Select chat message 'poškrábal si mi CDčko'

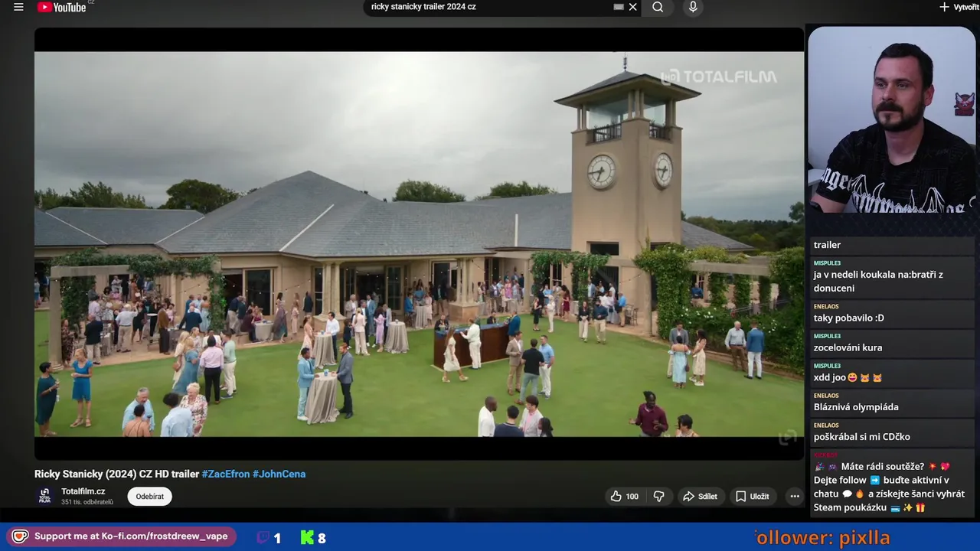(x=862, y=437)
